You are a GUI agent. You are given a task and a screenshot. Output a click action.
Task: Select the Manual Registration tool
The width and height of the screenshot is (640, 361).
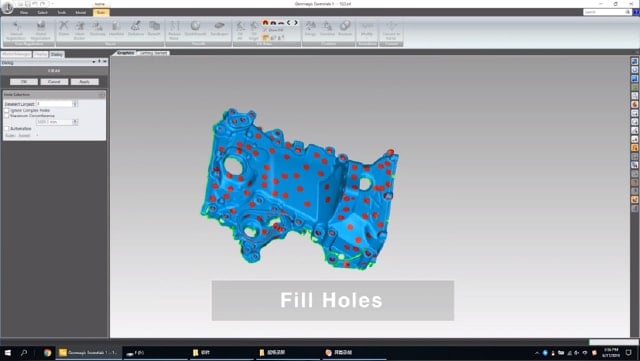16,31
